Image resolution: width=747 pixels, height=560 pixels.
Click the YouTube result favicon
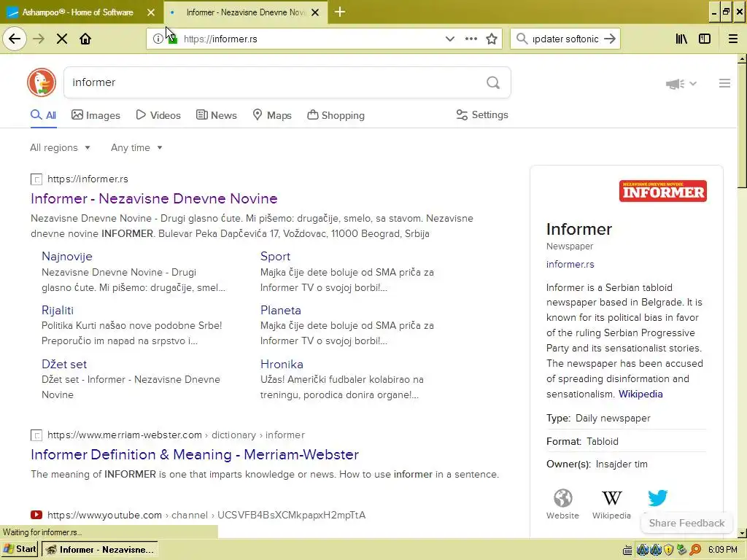(x=36, y=515)
